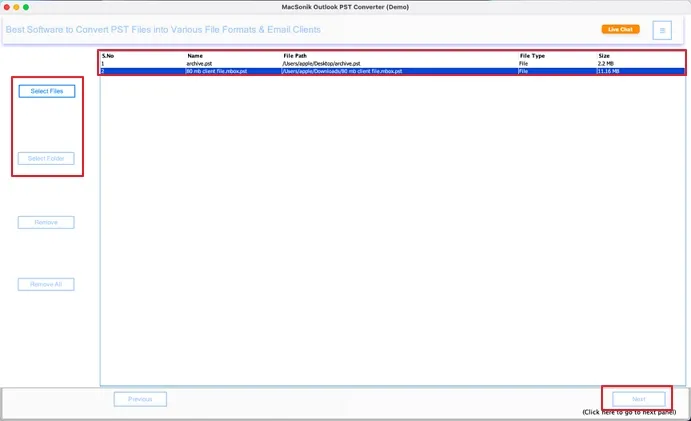Click the /Users/apple/Desktop/archive.pst path cell

point(321,63)
